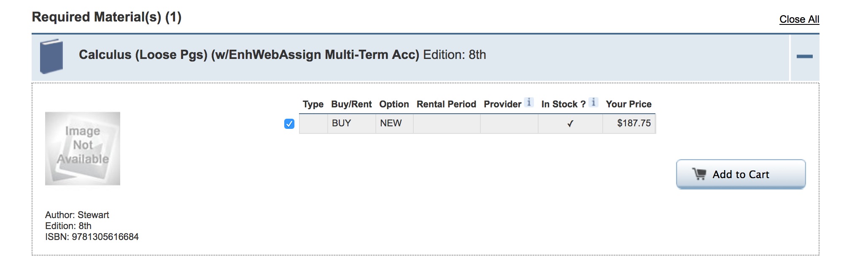Screen dimensions: 868x272
Task: Click the Close All link
Action: click(x=799, y=19)
